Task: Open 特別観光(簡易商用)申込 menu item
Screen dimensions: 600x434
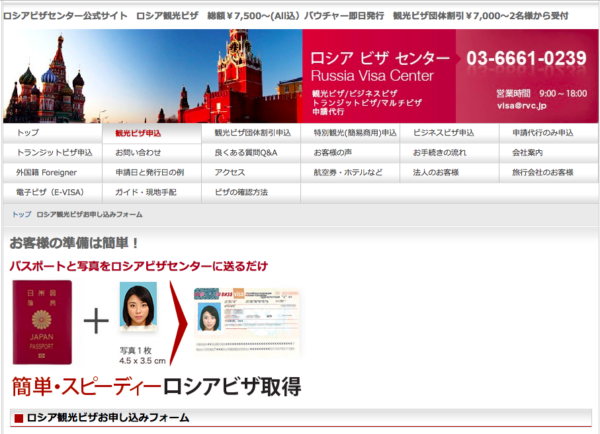Action: point(354,133)
